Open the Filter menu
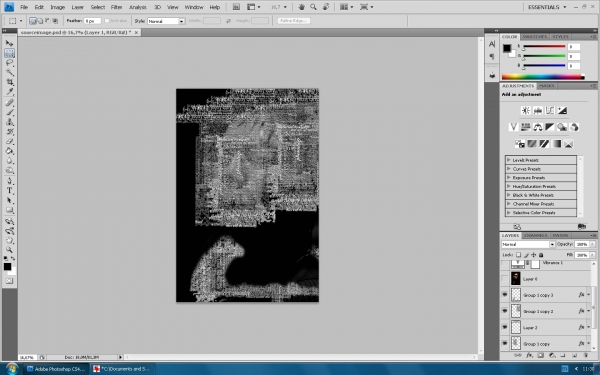 116,7
